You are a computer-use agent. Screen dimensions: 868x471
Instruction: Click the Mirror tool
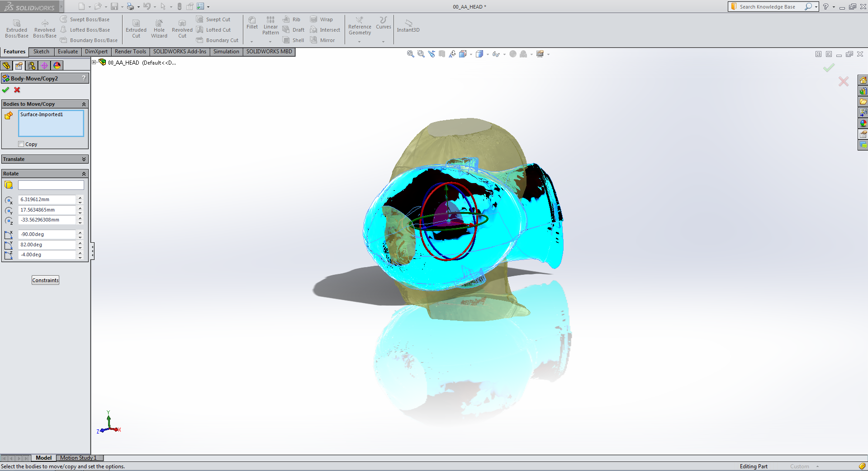click(x=323, y=40)
